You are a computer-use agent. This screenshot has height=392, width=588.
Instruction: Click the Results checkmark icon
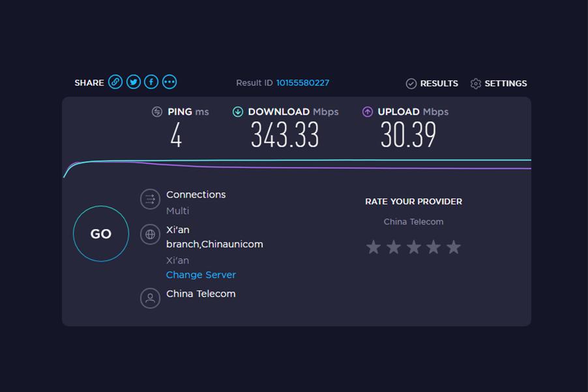tap(411, 83)
